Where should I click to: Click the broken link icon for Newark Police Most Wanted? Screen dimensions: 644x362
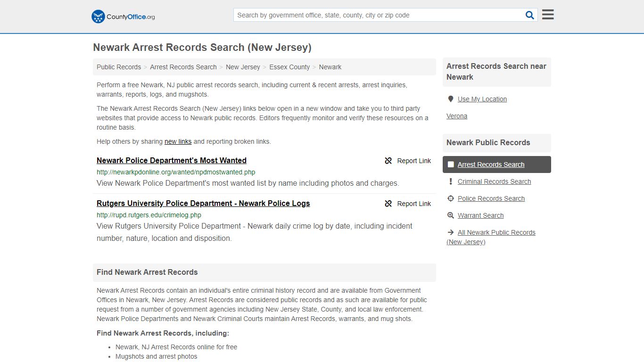(388, 161)
